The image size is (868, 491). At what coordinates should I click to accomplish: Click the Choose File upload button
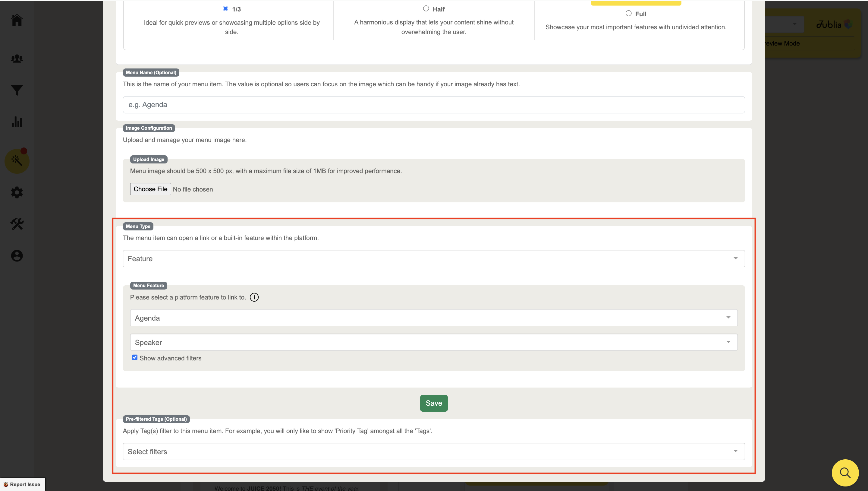150,189
